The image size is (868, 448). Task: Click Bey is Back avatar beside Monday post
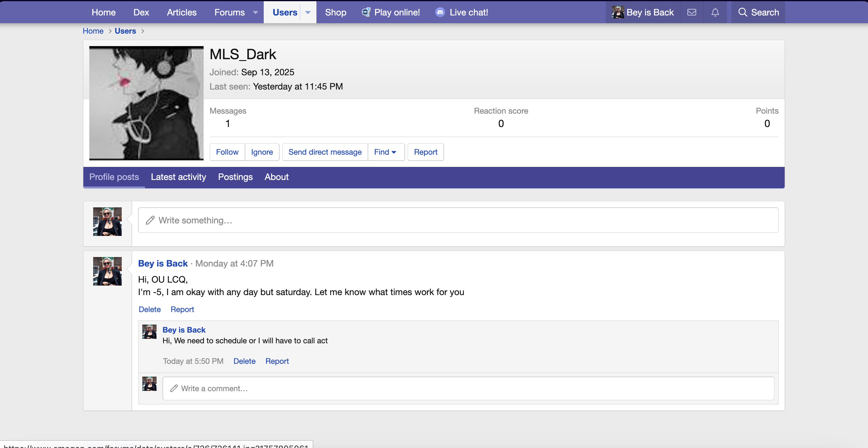click(107, 271)
